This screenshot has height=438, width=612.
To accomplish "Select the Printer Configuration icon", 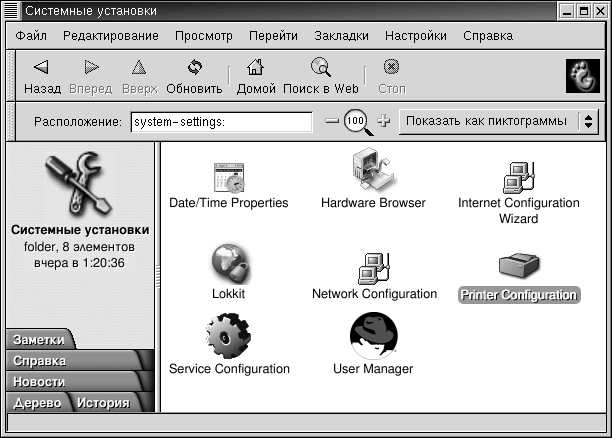I will (x=518, y=267).
